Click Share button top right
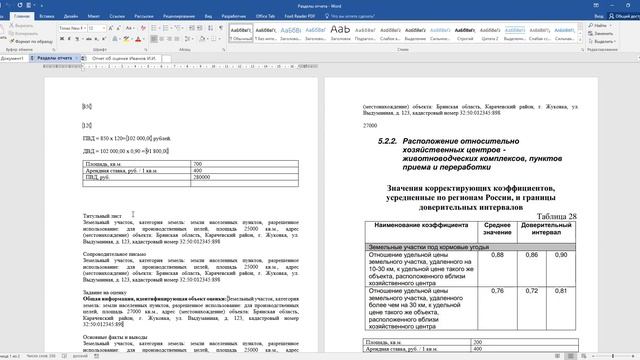The image size is (640, 360). pyautogui.click(x=624, y=16)
